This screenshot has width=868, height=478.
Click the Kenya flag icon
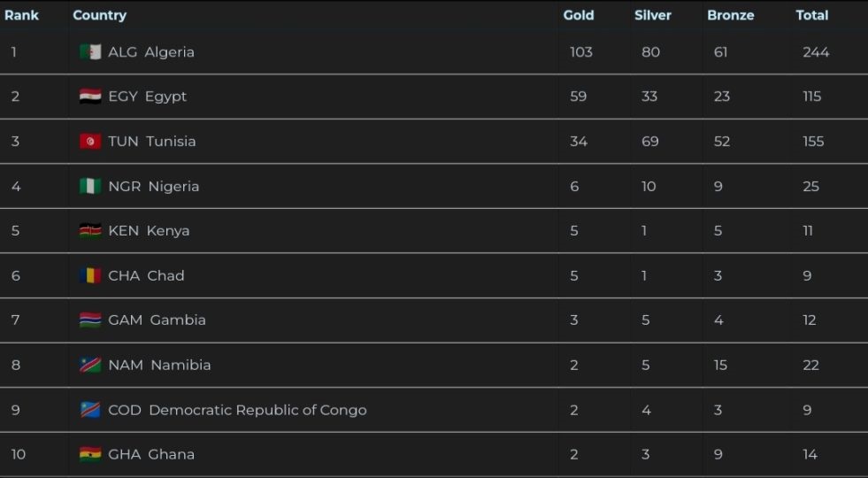coord(90,231)
